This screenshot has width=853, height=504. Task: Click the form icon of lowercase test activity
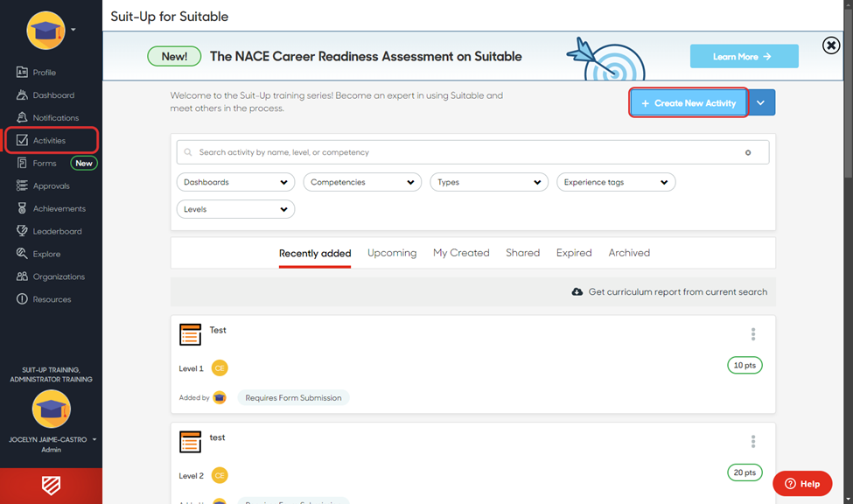(x=191, y=442)
